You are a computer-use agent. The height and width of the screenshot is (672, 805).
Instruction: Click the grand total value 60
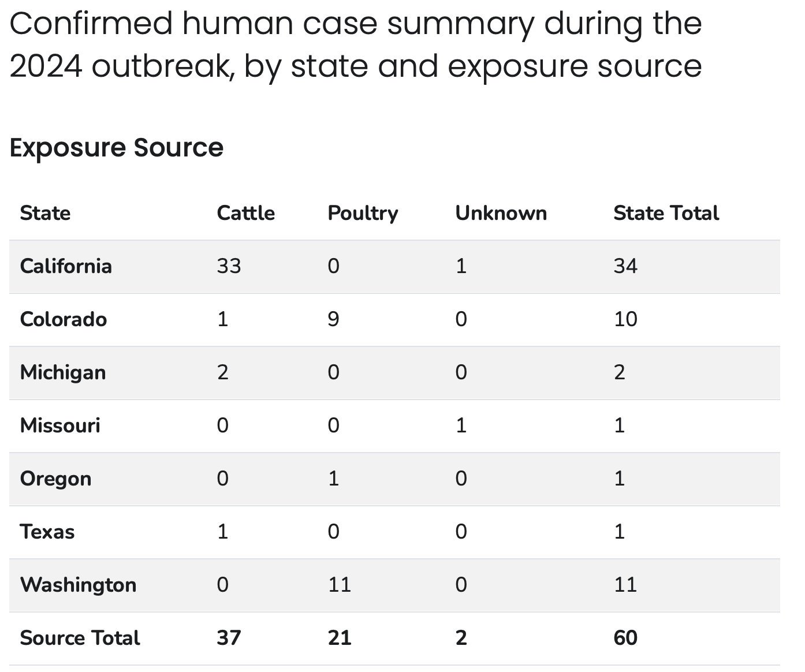tap(625, 638)
